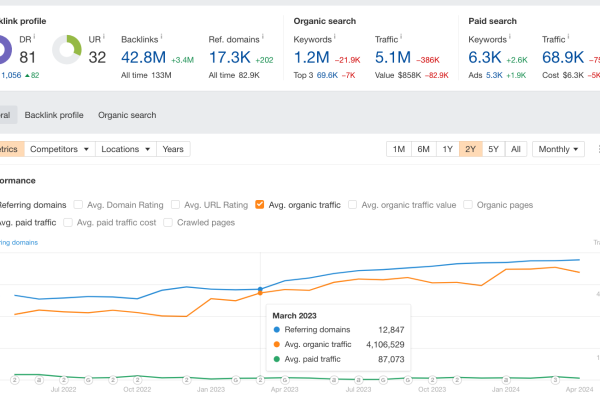The height and width of the screenshot is (400, 600).
Task: Tick the Crawled pages checkbox
Action: [168, 222]
